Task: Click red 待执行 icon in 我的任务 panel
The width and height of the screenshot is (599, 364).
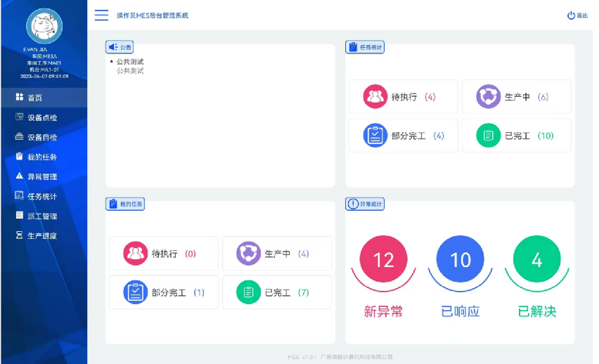Action: pyautogui.click(x=135, y=254)
